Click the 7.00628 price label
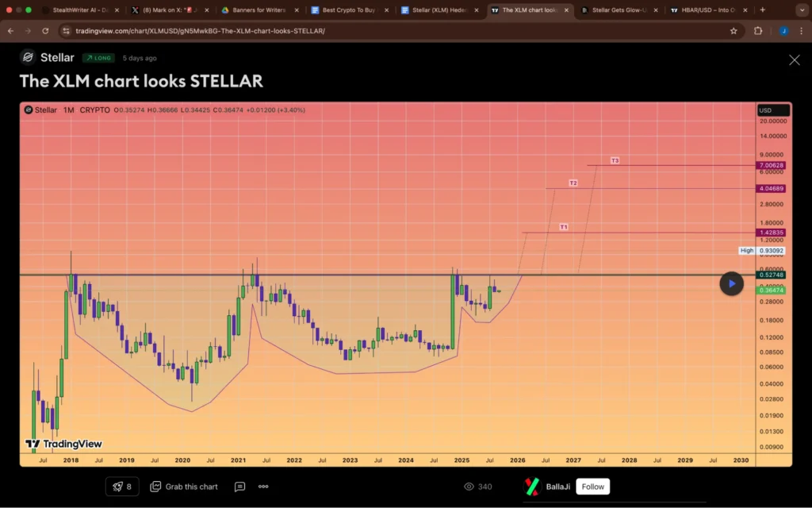 click(x=771, y=165)
